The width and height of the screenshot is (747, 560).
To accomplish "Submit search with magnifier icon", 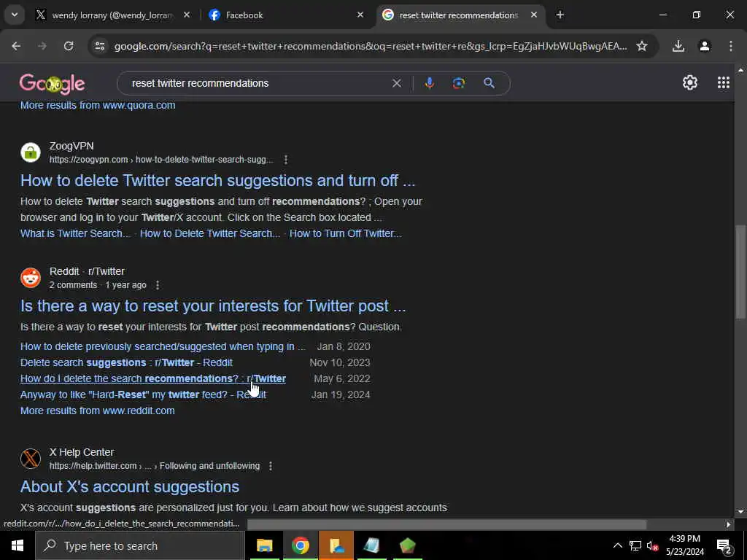I will click(x=489, y=83).
